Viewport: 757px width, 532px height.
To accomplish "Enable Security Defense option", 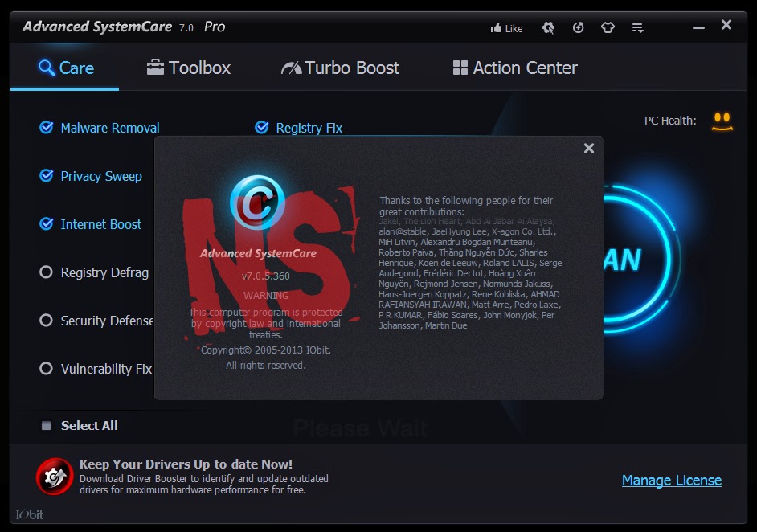I will [x=46, y=321].
